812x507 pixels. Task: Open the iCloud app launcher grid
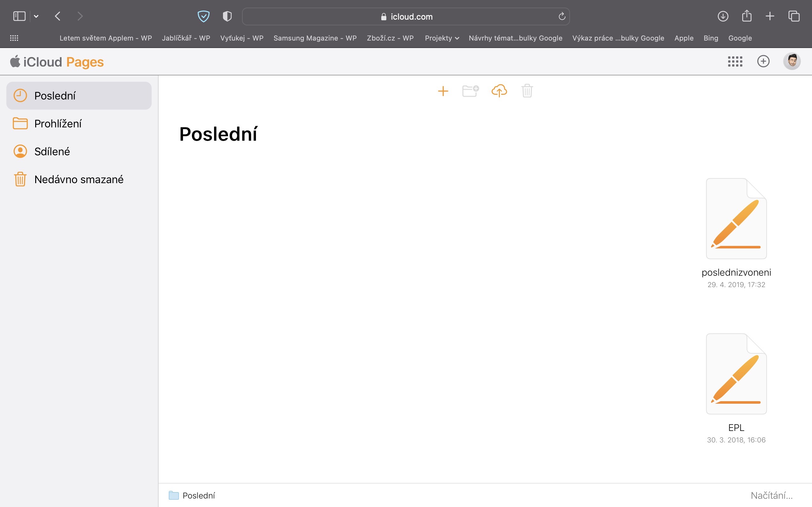click(x=735, y=61)
